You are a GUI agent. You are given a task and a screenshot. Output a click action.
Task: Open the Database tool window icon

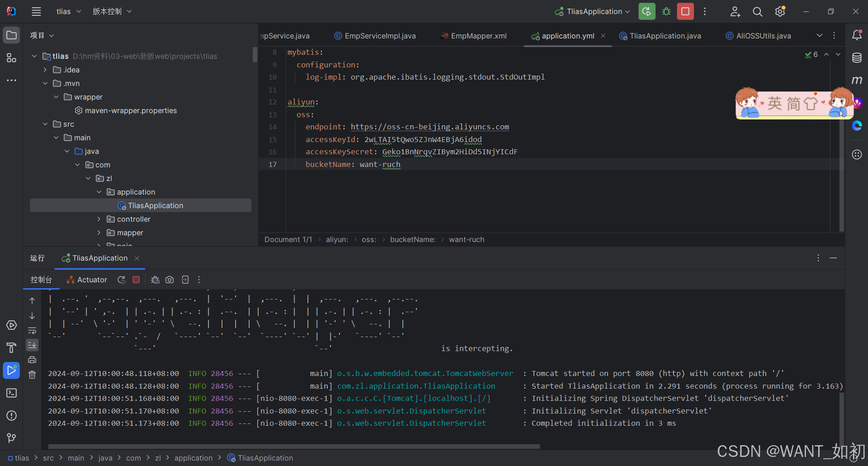(857, 58)
